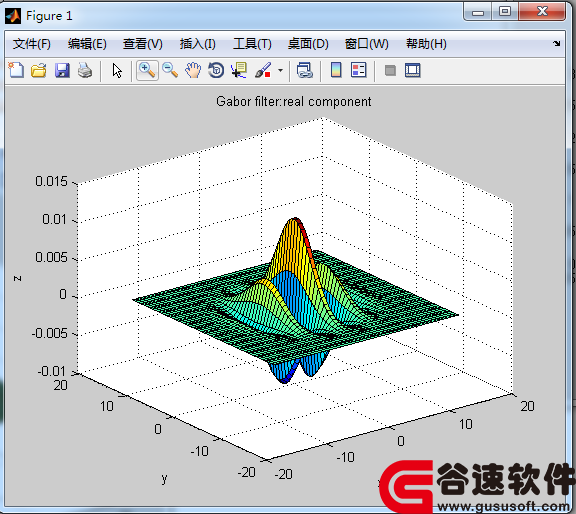This screenshot has width=576, height=514.
Task: Open the 文件(F) menu
Action: tap(32, 44)
